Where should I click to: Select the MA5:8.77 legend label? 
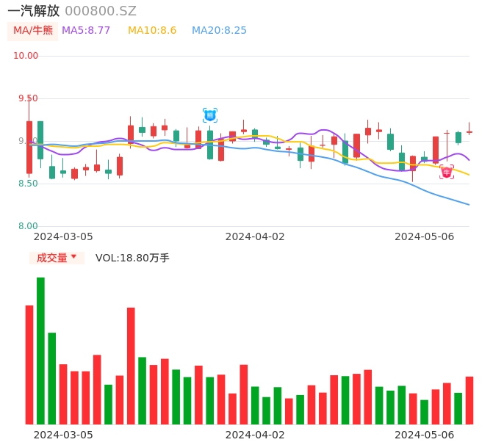(86, 31)
